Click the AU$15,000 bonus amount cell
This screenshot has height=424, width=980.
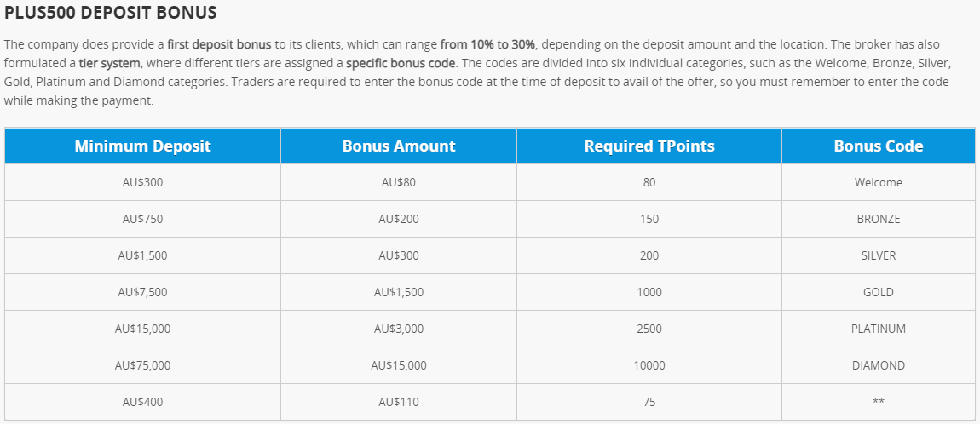399,365
